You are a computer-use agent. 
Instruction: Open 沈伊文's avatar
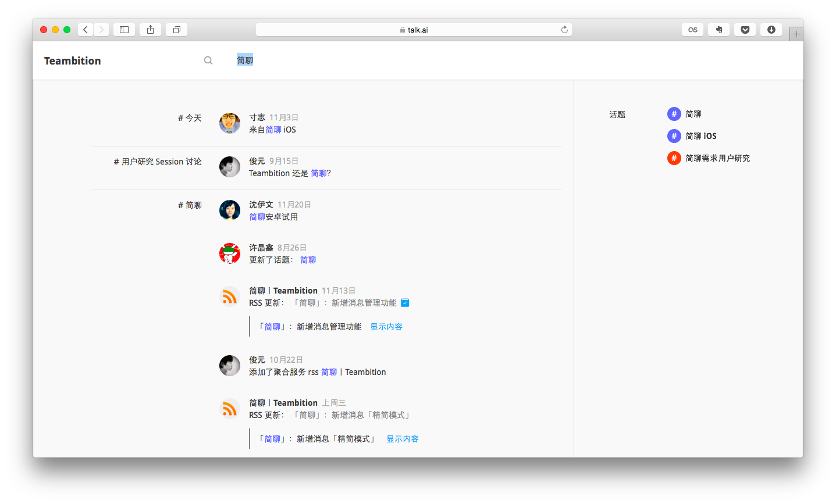[x=230, y=210]
